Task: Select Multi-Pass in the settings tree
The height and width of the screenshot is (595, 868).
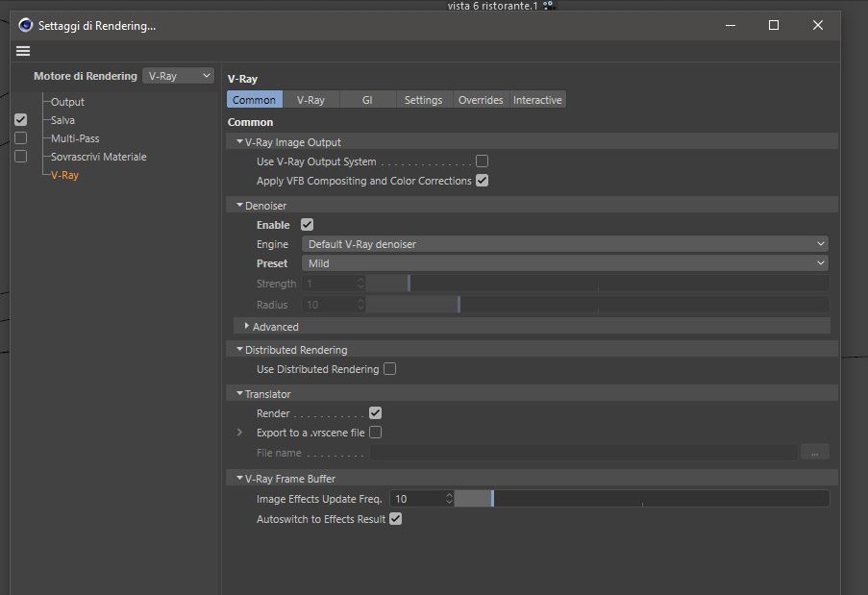Action: click(75, 138)
